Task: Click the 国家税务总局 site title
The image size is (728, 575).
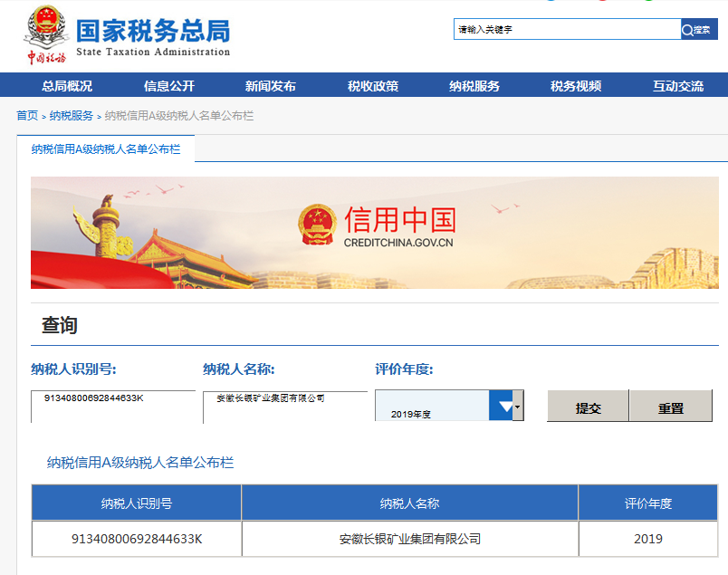Action: [153, 31]
